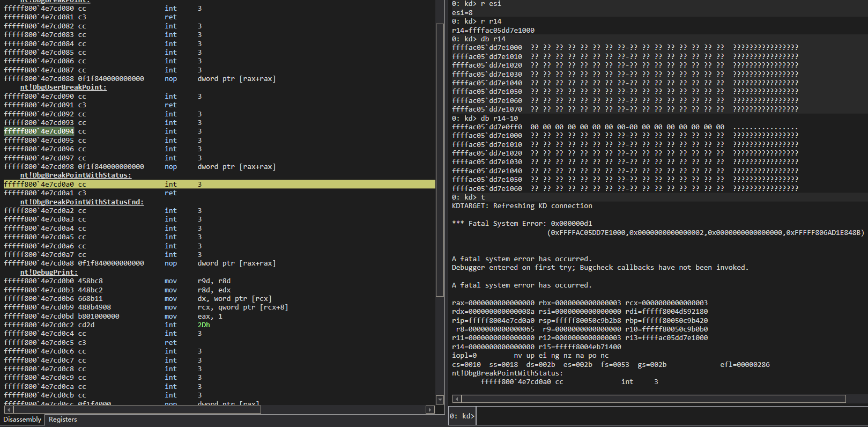
Task: Click the disassembly vertical scrollbar down arrow
Action: pos(440,400)
